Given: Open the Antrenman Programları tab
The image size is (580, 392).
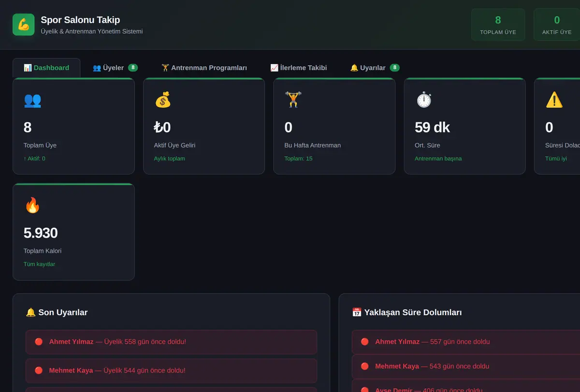Looking at the screenshot, I should point(204,68).
